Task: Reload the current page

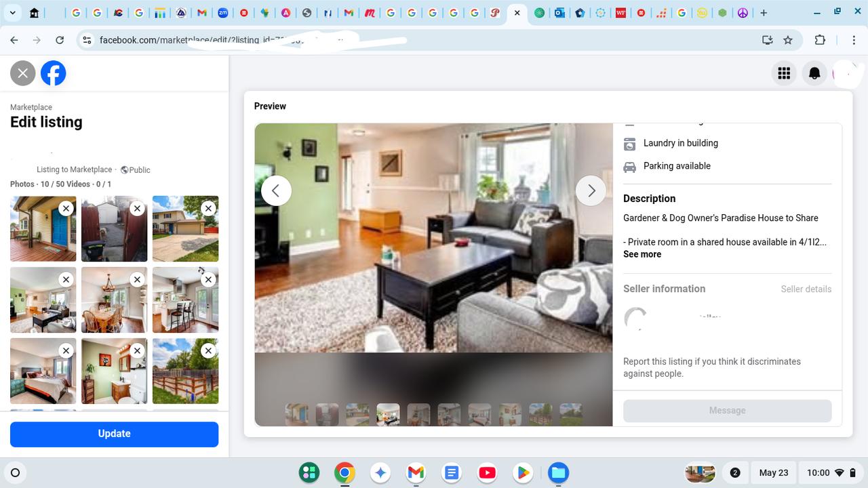Action: click(x=60, y=40)
